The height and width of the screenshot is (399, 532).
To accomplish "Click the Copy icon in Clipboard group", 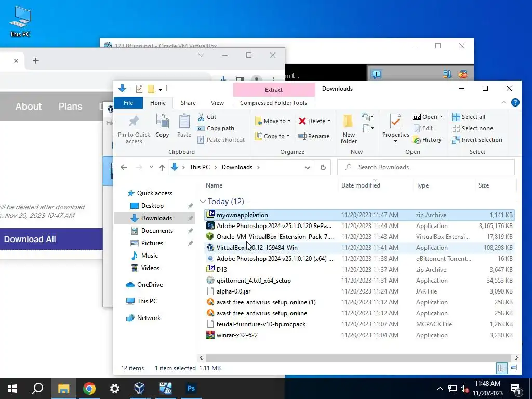I will (162, 122).
